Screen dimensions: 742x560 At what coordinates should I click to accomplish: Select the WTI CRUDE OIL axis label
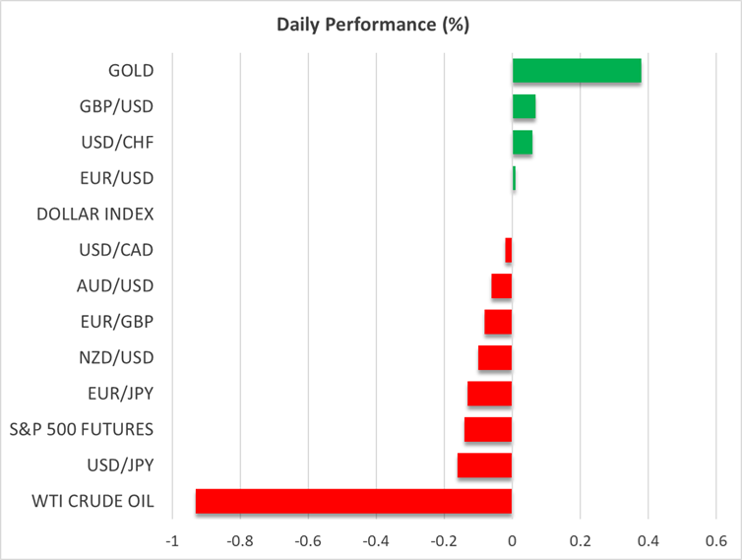pyautogui.click(x=94, y=501)
